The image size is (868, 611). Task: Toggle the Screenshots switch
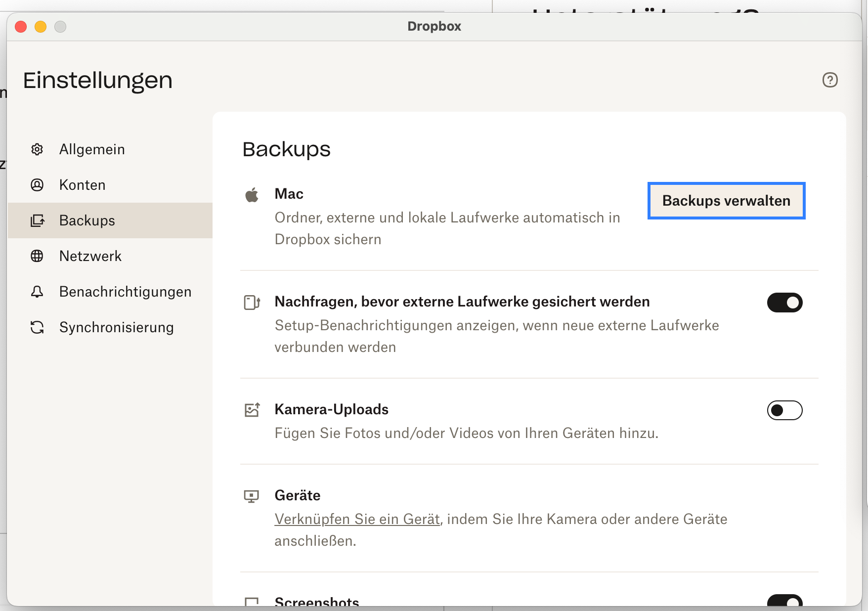coord(785,601)
